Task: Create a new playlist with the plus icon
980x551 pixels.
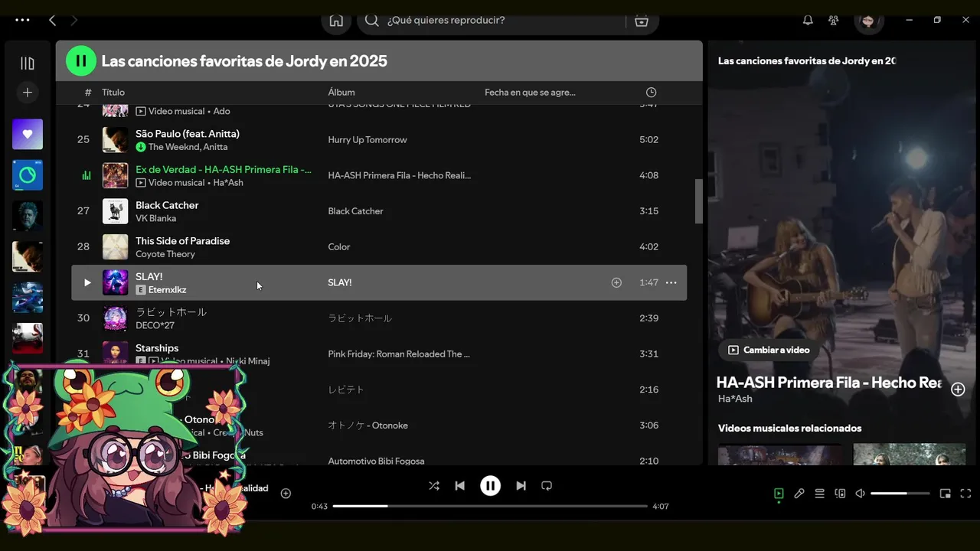Action: [x=28, y=93]
